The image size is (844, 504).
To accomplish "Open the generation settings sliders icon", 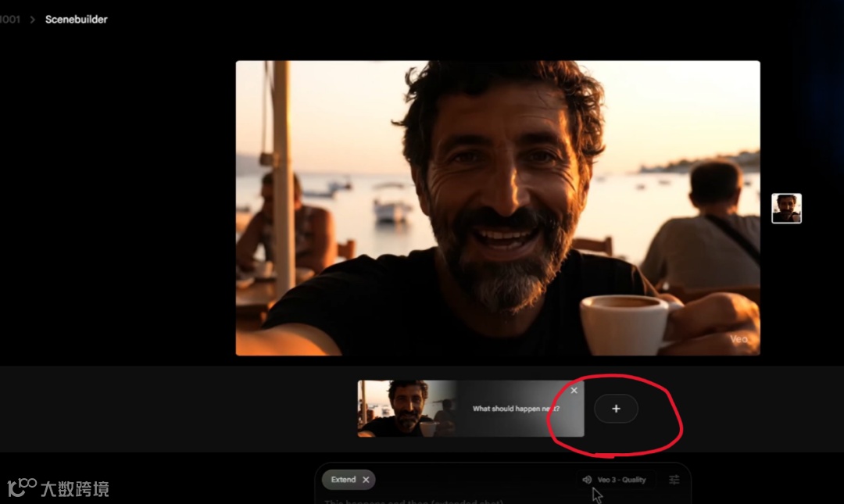I will pyautogui.click(x=674, y=479).
